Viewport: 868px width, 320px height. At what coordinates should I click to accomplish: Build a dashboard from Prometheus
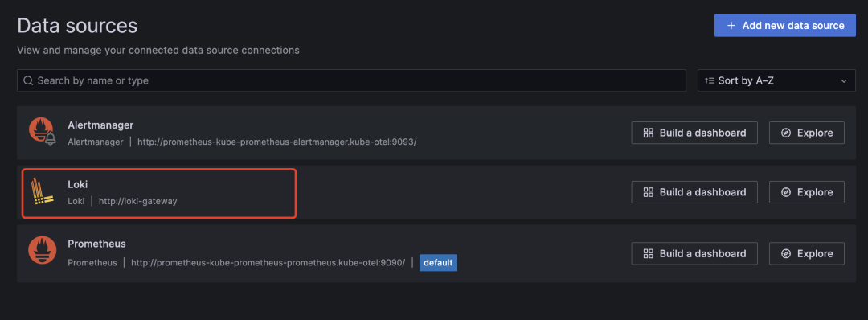pyautogui.click(x=694, y=253)
